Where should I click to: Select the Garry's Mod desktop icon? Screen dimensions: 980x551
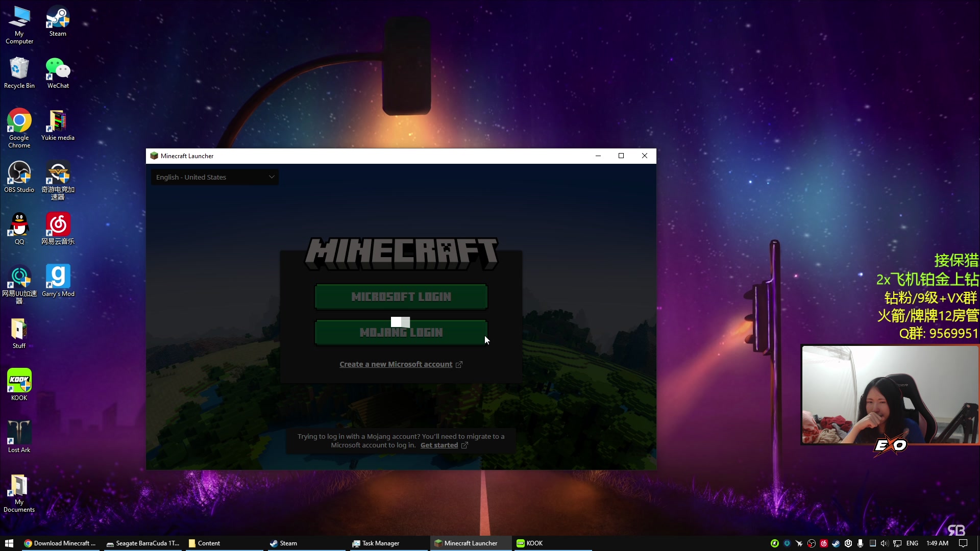[58, 280]
